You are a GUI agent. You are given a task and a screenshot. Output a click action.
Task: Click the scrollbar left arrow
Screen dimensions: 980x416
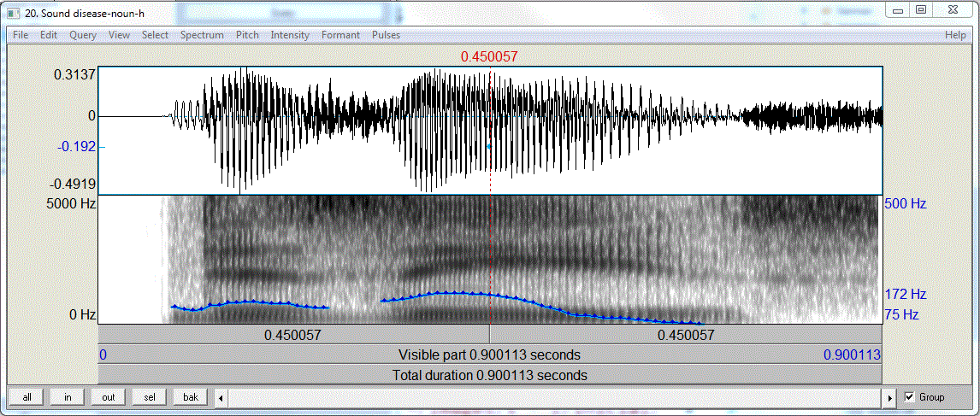221,397
